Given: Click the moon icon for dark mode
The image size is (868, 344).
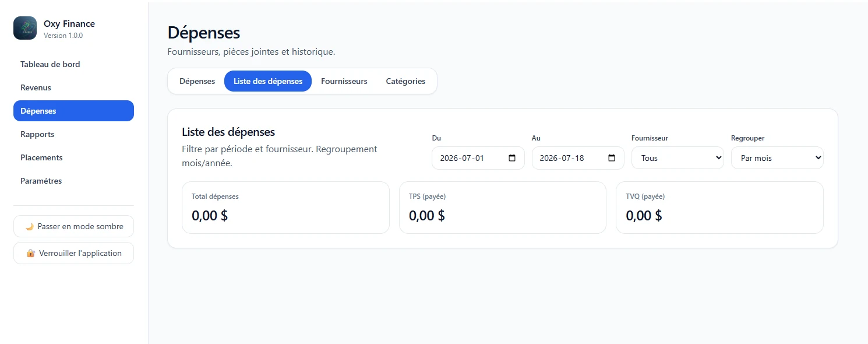Looking at the screenshot, I should pyautogui.click(x=29, y=226).
